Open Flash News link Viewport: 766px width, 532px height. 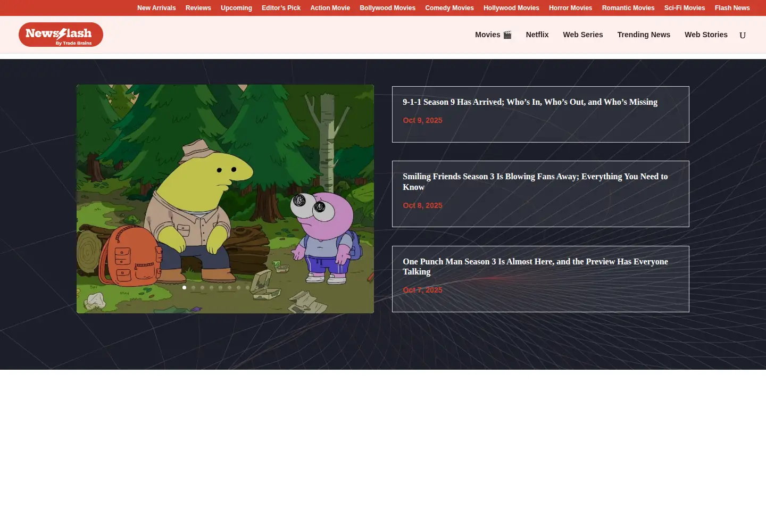click(x=732, y=8)
